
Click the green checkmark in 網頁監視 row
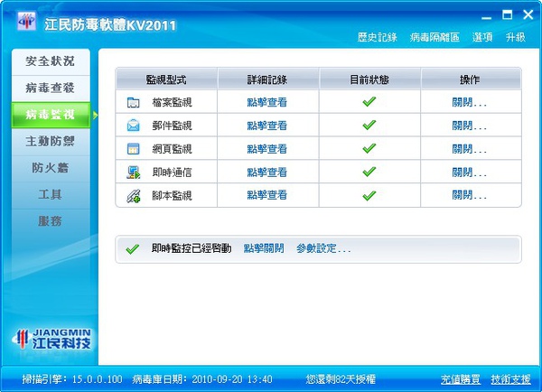click(369, 148)
